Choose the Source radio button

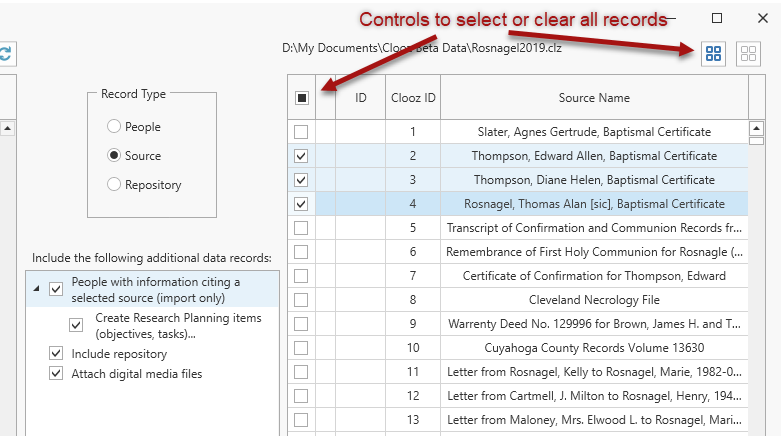pos(115,156)
